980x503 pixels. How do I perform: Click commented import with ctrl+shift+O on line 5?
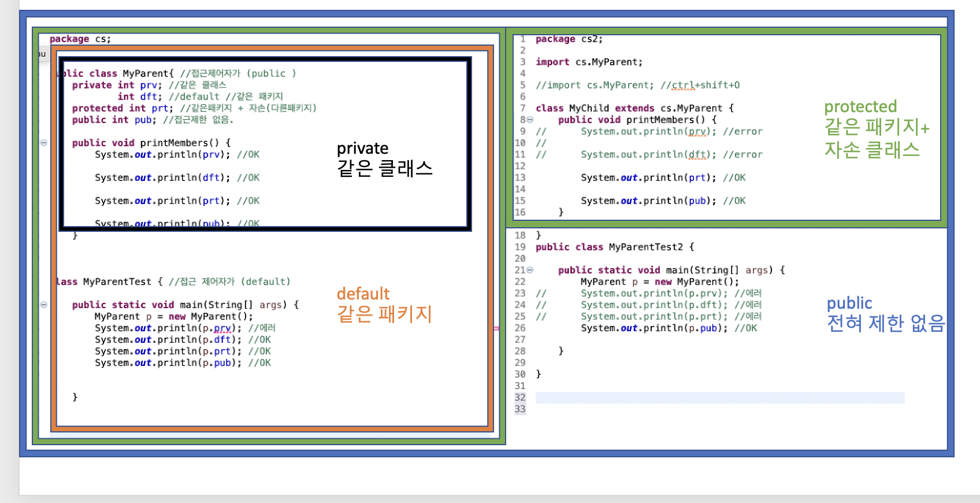point(637,85)
